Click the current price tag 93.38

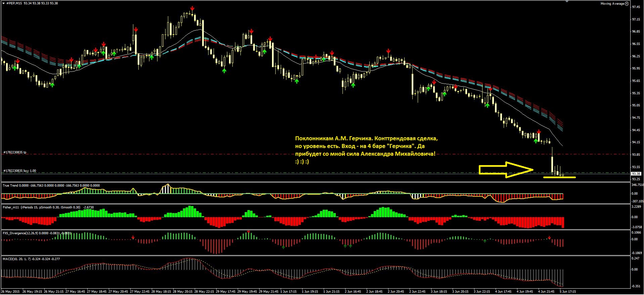pos(636,174)
